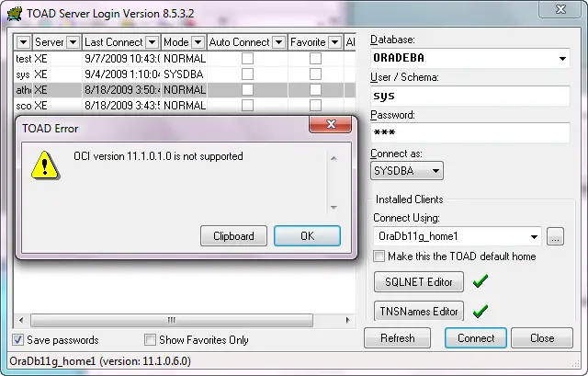Click the TOAD frog icon in the title bar
588x376 pixels.
15,14
